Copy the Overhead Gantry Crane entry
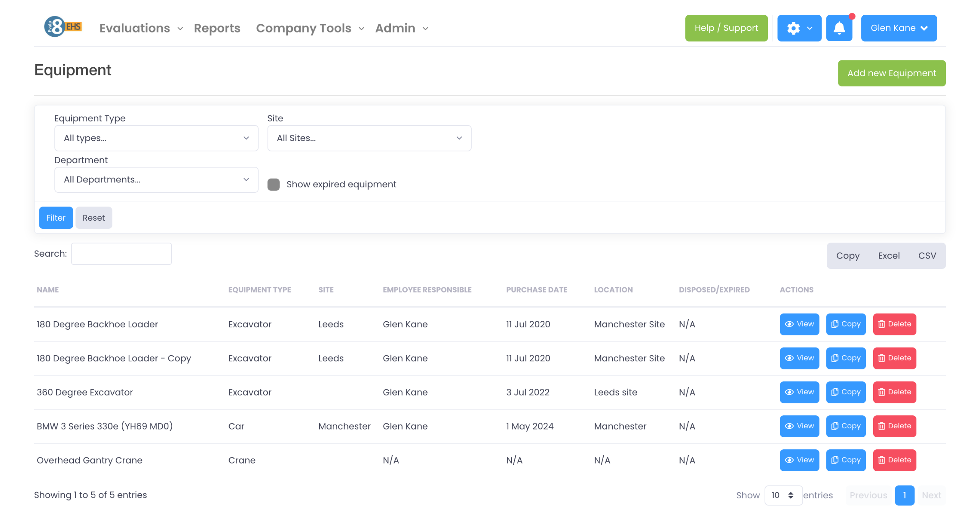 point(845,460)
